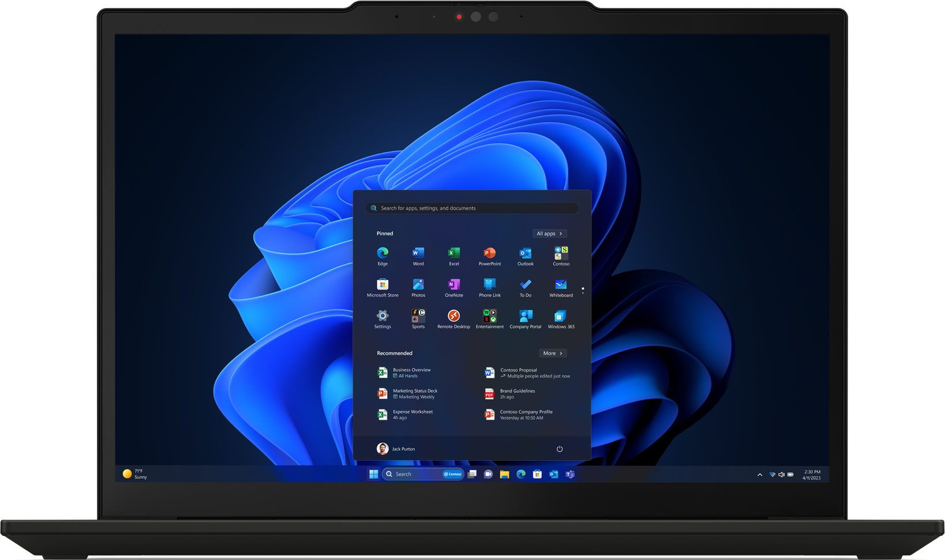Screen dimensions: 945x560
Task: Check the battery status icon
Action: [x=791, y=475]
